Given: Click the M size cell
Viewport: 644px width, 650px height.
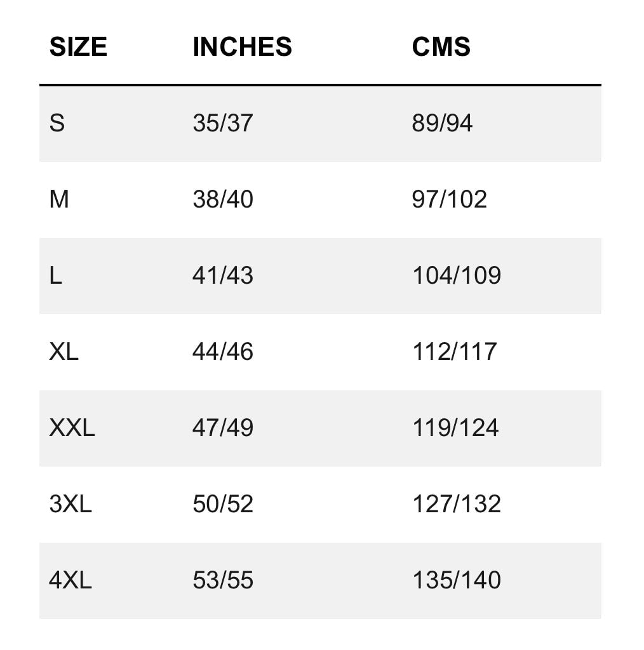Looking at the screenshot, I should [x=59, y=199].
